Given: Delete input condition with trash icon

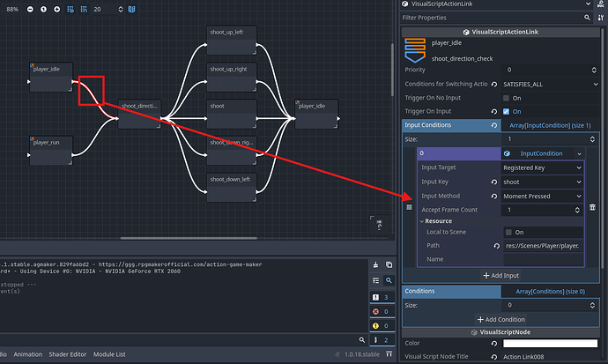Looking at the screenshot, I should click(592, 208).
